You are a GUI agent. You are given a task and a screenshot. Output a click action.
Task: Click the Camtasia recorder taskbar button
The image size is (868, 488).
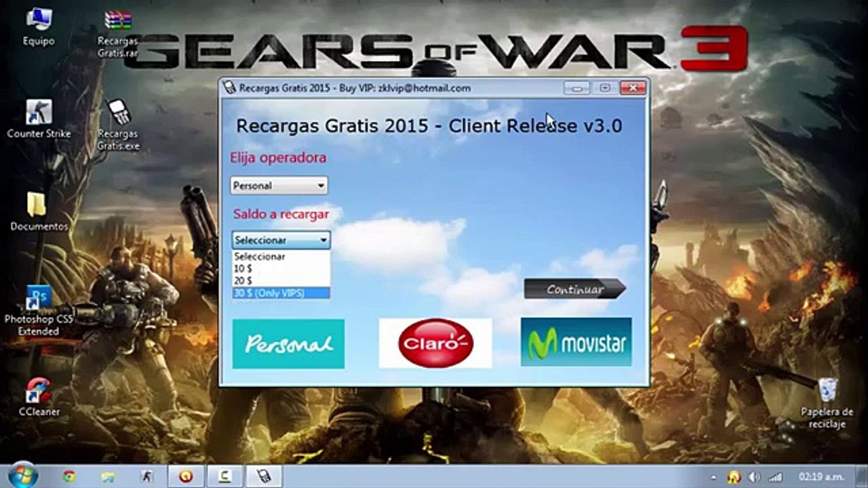tap(224, 476)
